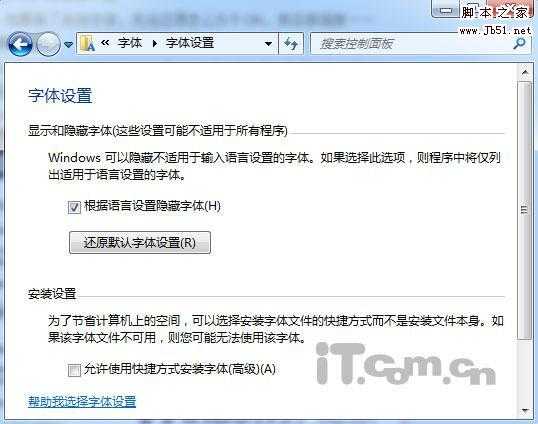
Task: Click the refresh icon beside address bar
Action: coord(291,44)
